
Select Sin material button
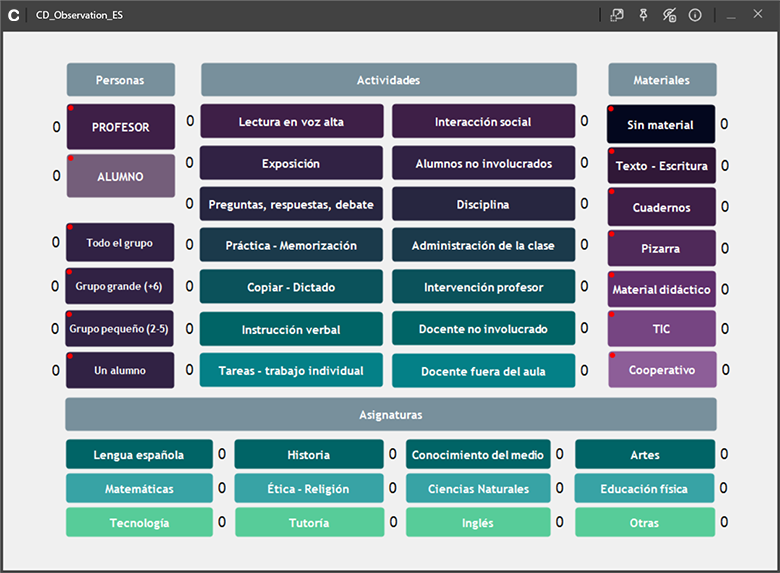coord(661,124)
